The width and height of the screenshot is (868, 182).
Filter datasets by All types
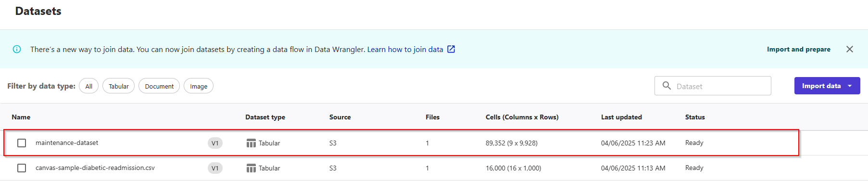click(x=88, y=86)
